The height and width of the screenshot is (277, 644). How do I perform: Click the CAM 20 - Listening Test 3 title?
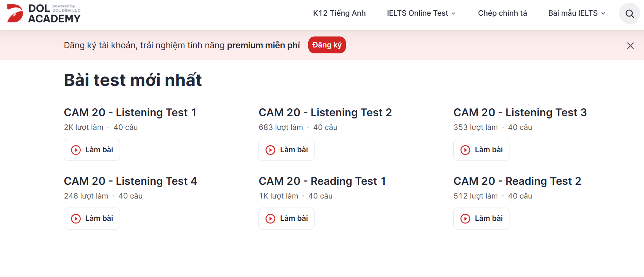[520, 112]
